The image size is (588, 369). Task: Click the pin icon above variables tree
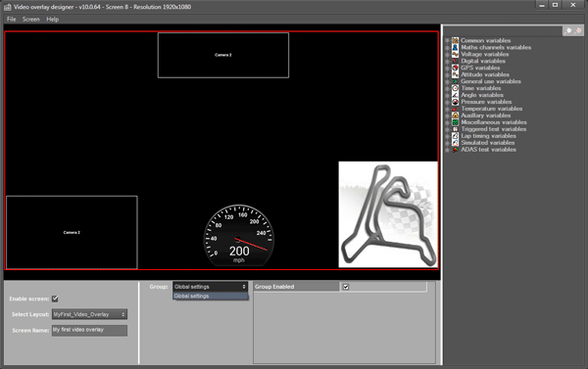567,31
